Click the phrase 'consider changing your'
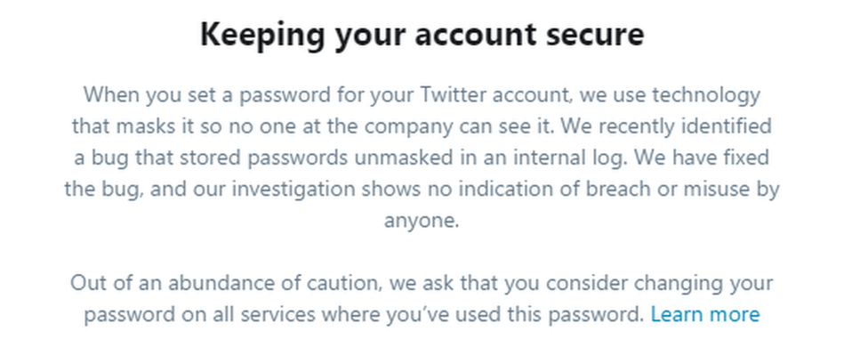 point(659,284)
